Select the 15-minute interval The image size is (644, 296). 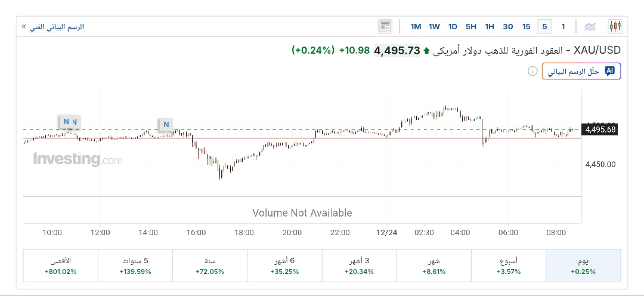526,26
